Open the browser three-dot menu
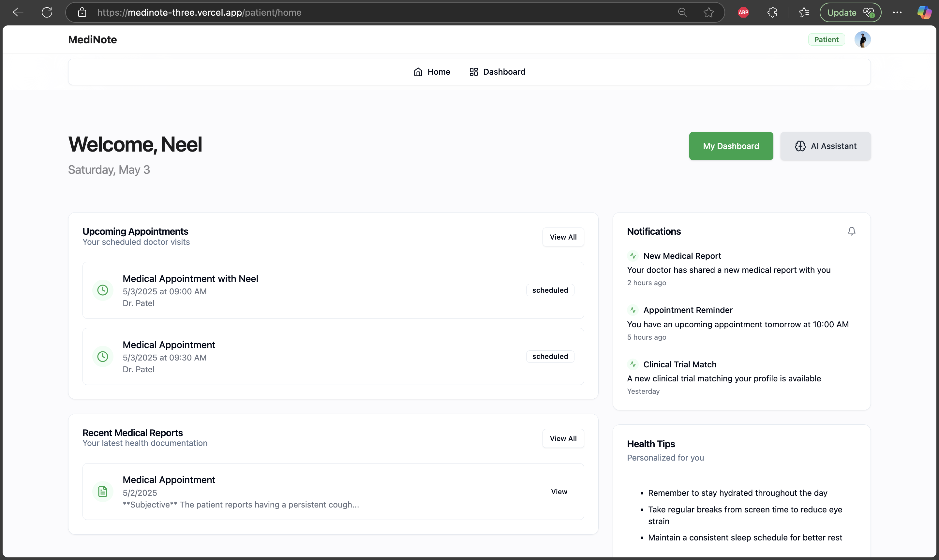Viewport: 939px width, 560px height. point(897,12)
